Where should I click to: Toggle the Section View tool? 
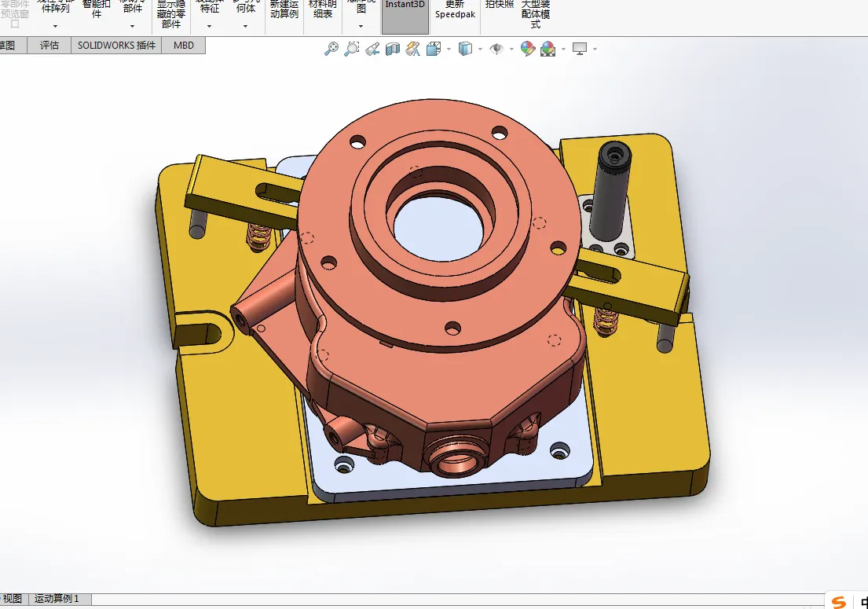point(393,49)
